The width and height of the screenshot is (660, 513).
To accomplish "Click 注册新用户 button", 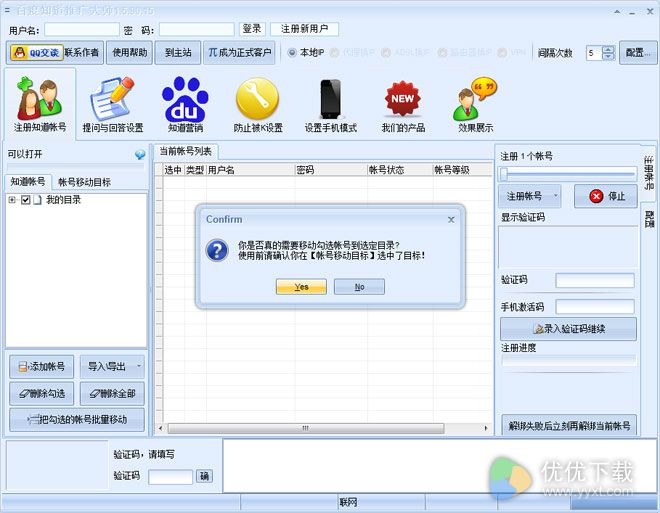I will pos(304,29).
